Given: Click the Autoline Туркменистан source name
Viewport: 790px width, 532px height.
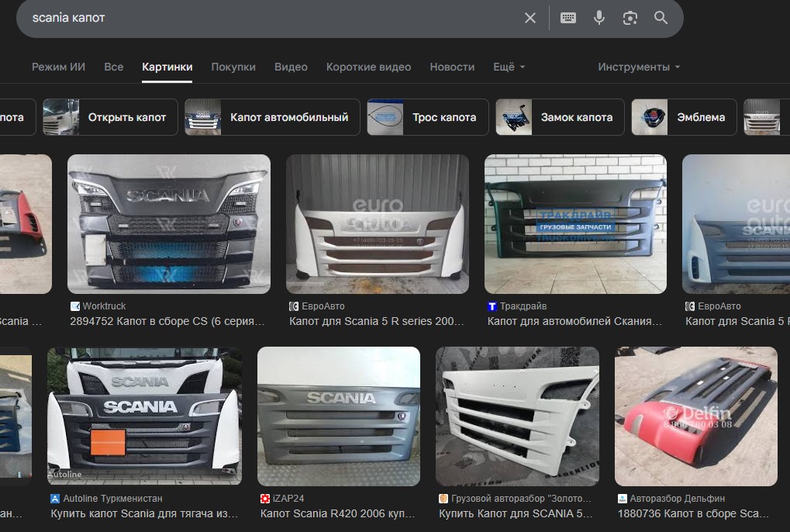Looking at the screenshot, I should [113, 499].
